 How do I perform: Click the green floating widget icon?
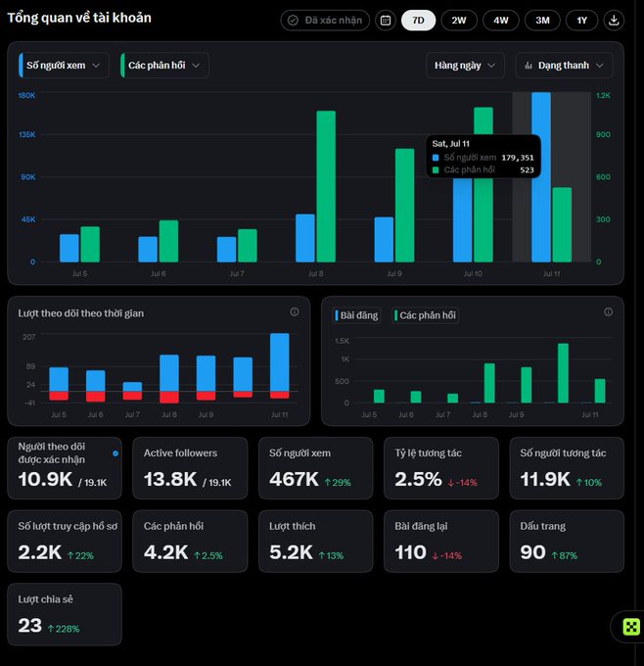631,627
